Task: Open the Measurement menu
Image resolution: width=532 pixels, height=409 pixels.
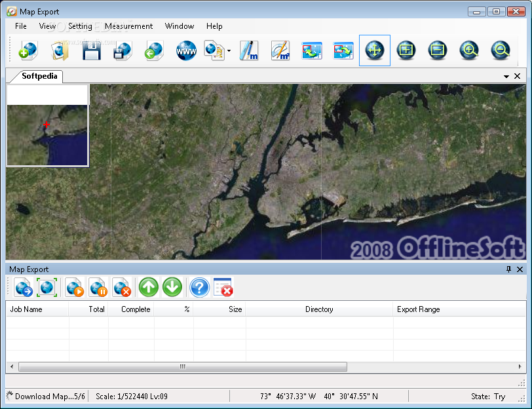Action: [x=128, y=26]
